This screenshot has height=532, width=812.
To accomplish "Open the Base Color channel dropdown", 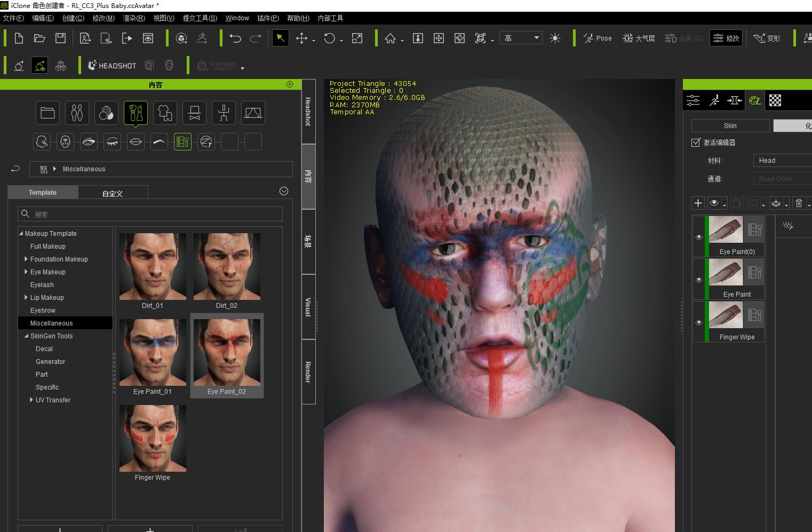I will [x=782, y=179].
